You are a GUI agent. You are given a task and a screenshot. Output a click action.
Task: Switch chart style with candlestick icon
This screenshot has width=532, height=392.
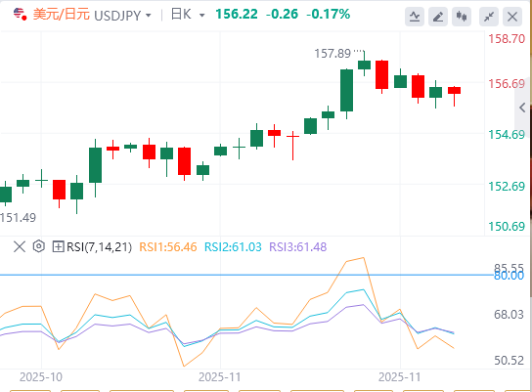(x=462, y=17)
